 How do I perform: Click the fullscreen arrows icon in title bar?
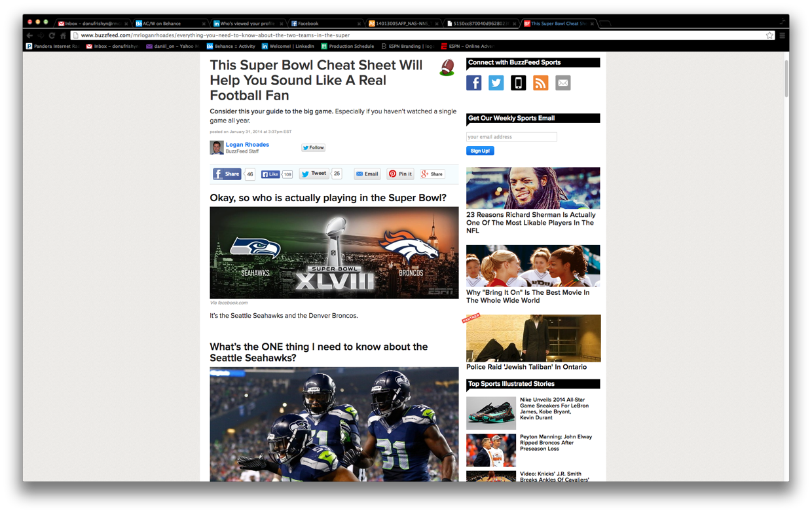point(782,21)
